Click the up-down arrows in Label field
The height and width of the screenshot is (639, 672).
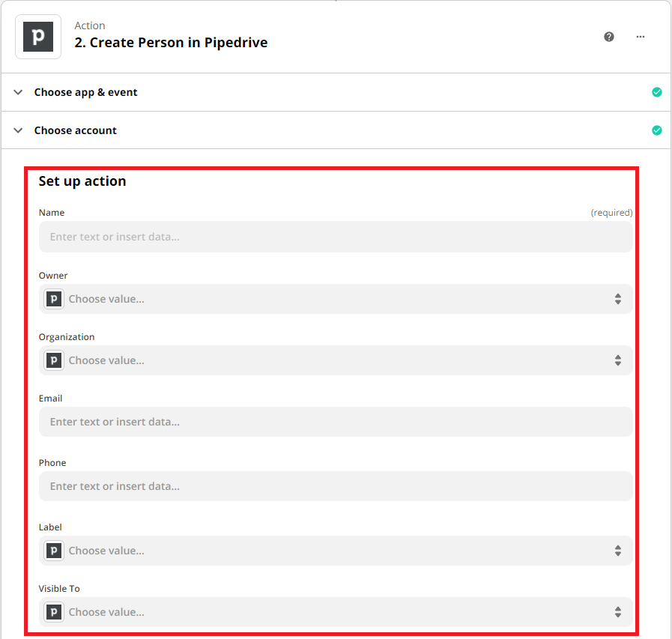coord(617,551)
